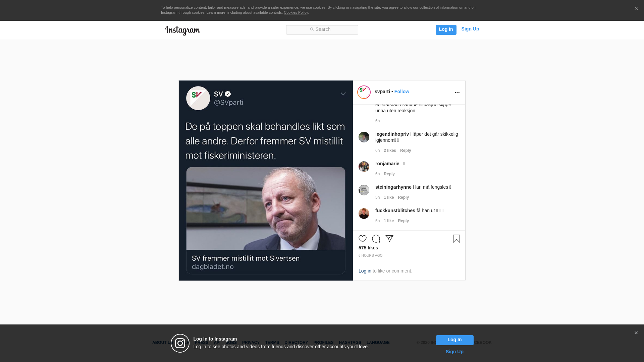Click Instagram camera icon in banner
The width and height of the screenshot is (644, 362).
tap(180, 343)
